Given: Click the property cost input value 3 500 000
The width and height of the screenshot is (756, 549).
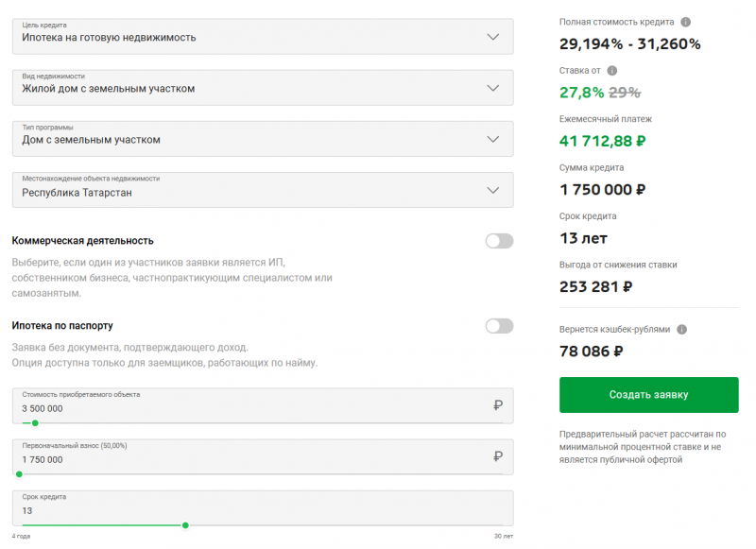Looking at the screenshot, I should click(43, 409).
